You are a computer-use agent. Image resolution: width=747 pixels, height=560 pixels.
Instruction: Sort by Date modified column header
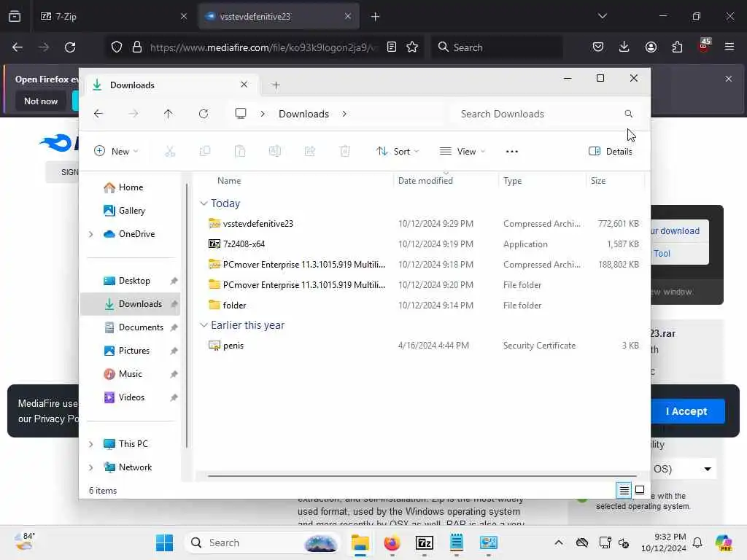[425, 181]
